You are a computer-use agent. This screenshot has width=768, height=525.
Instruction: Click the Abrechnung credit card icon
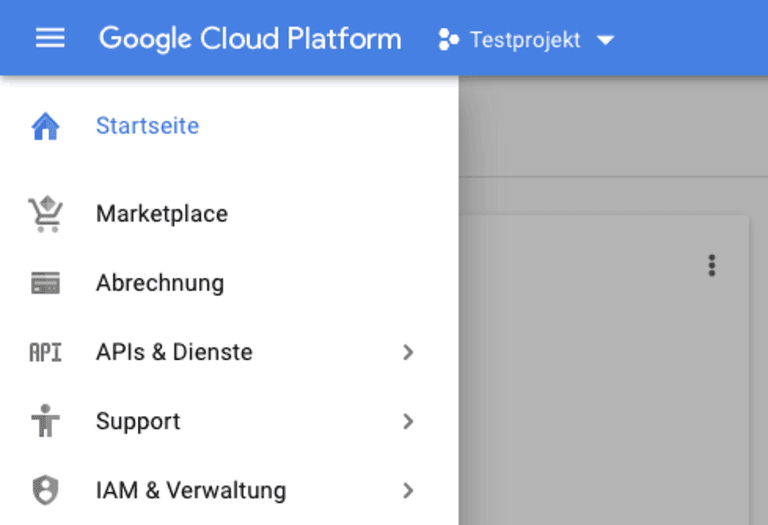tap(46, 283)
